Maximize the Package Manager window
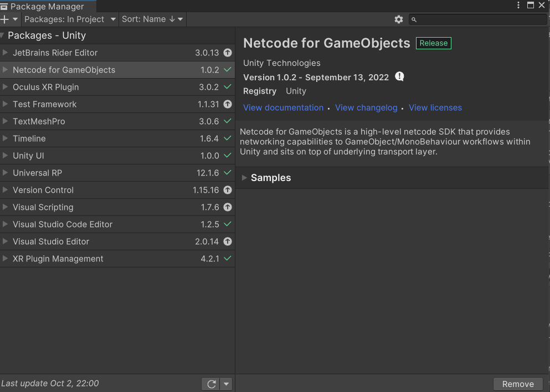This screenshot has width=550, height=392. coord(531,5)
